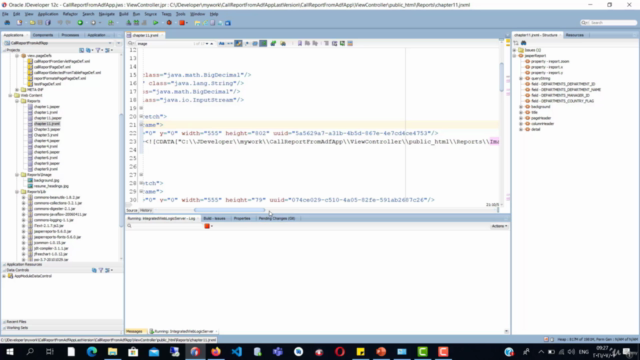Screen dimensions: 640x360
Task: Click the sort icon in Structure panel toolbar
Action: point(516,43)
